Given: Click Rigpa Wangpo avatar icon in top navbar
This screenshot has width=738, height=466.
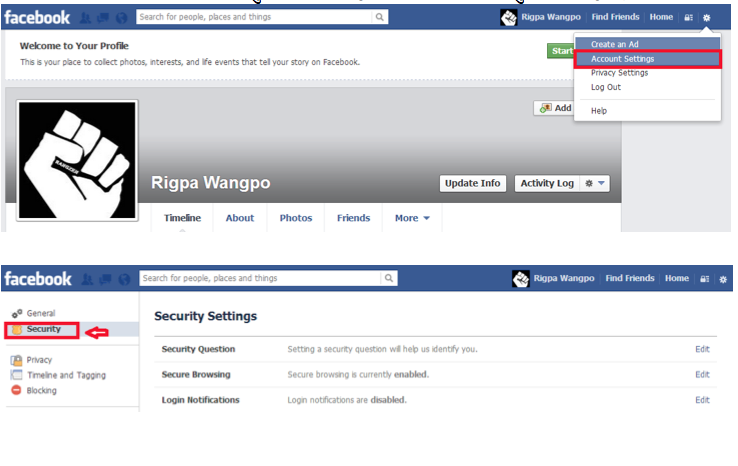Looking at the screenshot, I should [508, 18].
